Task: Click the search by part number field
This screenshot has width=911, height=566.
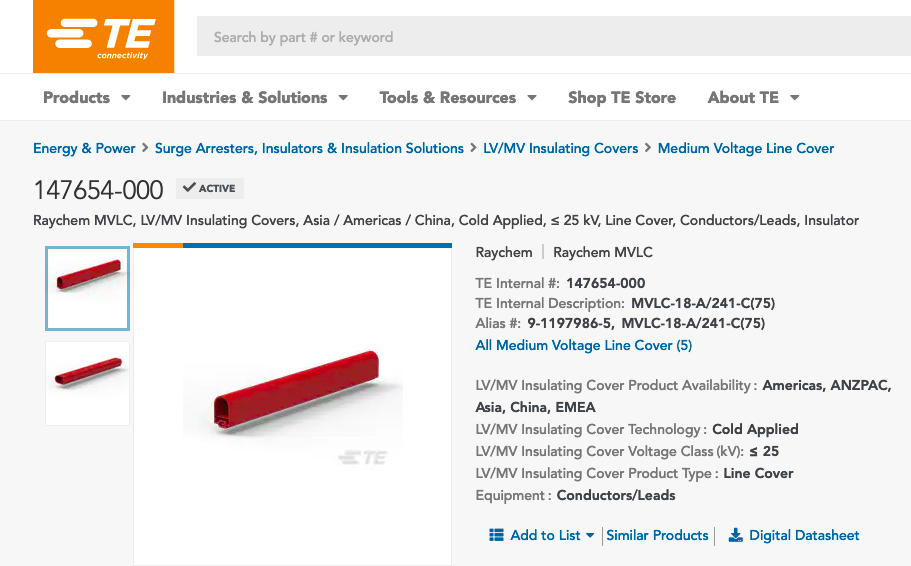Action: (550, 37)
